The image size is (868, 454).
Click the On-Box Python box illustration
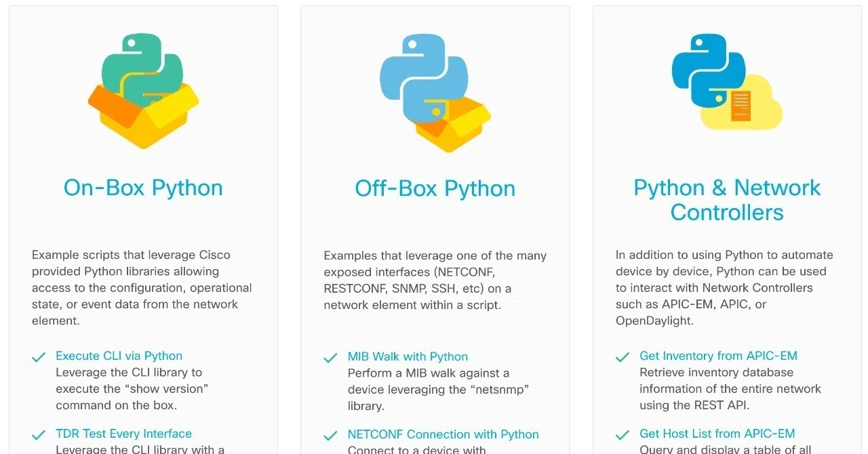[143, 91]
